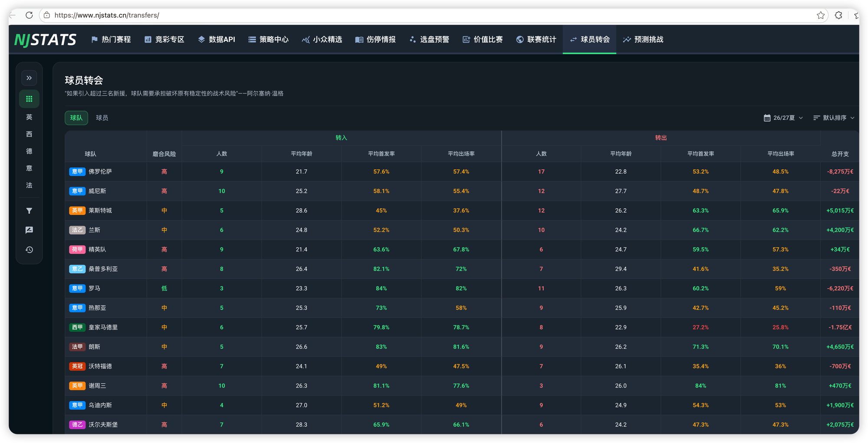Bookmark the page with star icon

(x=820, y=15)
